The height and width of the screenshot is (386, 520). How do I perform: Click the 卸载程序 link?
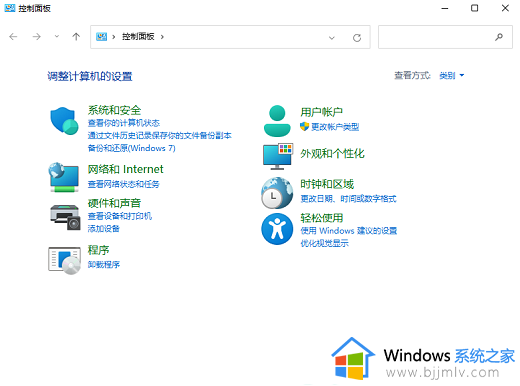[x=103, y=265]
